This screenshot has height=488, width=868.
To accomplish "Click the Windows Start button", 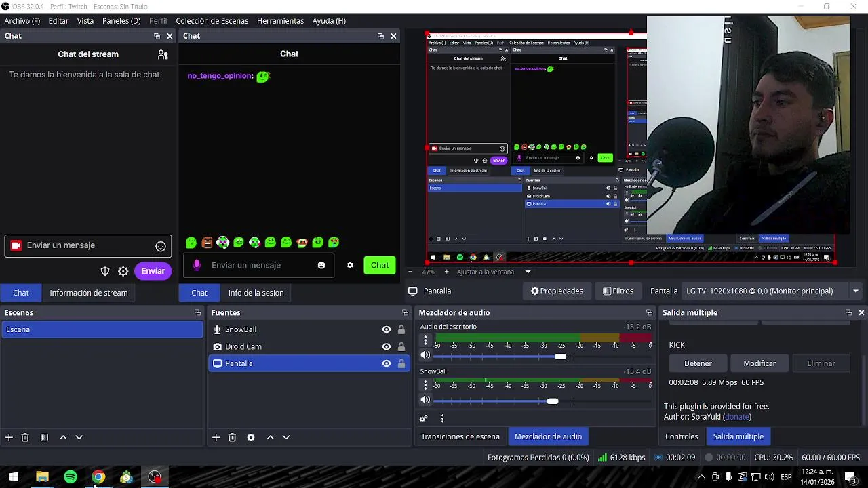I will (13, 477).
